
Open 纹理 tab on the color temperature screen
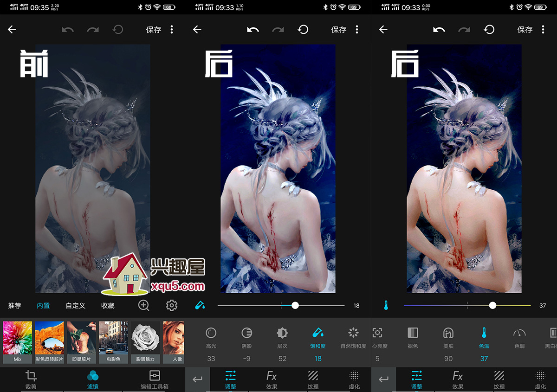click(x=499, y=379)
